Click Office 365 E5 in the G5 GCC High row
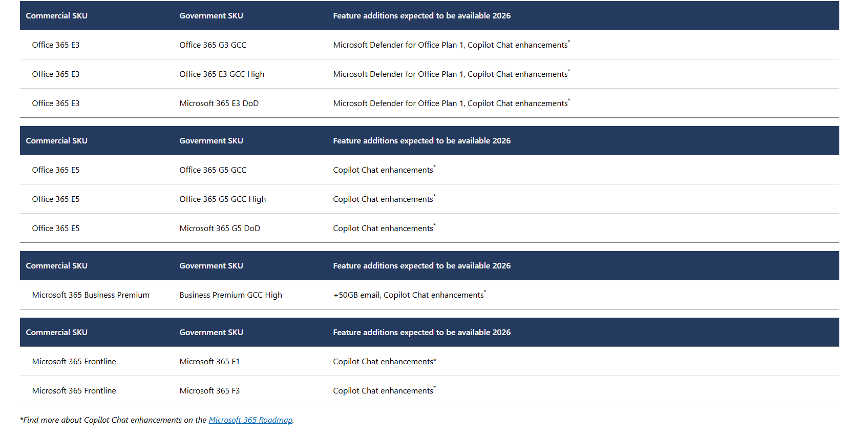Image resolution: width=868 pixels, height=436 pixels. pos(56,199)
